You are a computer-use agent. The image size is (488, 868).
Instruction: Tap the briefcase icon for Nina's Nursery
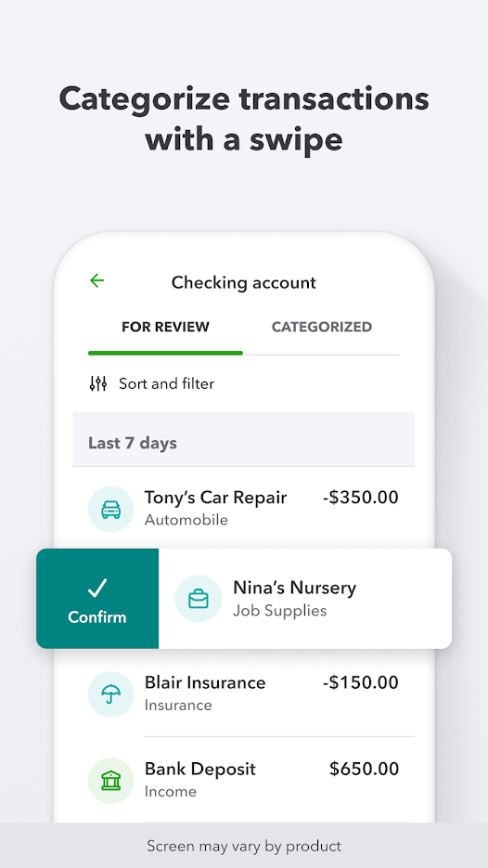tap(199, 599)
